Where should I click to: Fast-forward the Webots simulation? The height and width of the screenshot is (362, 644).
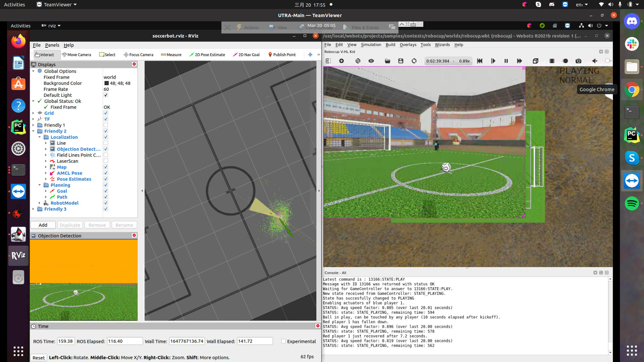coord(519,61)
